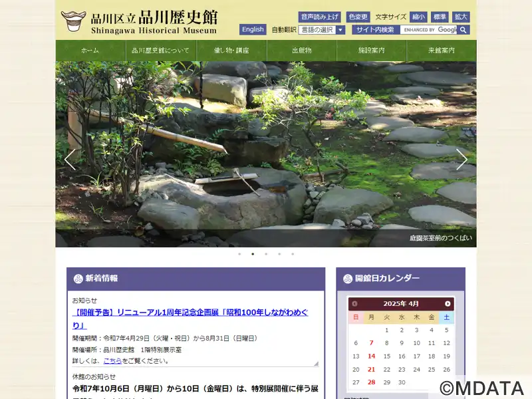The width and height of the screenshot is (532, 399).
Task: Click the 2025年 4月 calendar title
Action: pos(401,304)
